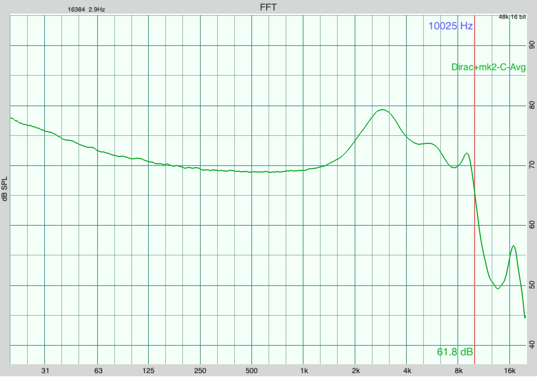Click the 60 dB level axis label

click(x=532, y=225)
